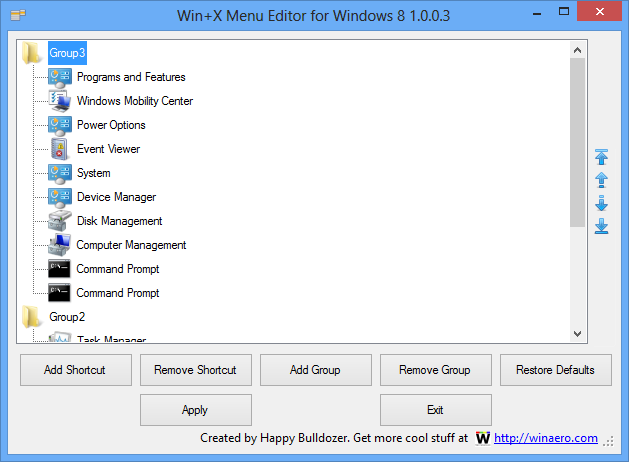Open the winaero.com link
Viewport: 629px width, 462px height.
(x=546, y=438)
